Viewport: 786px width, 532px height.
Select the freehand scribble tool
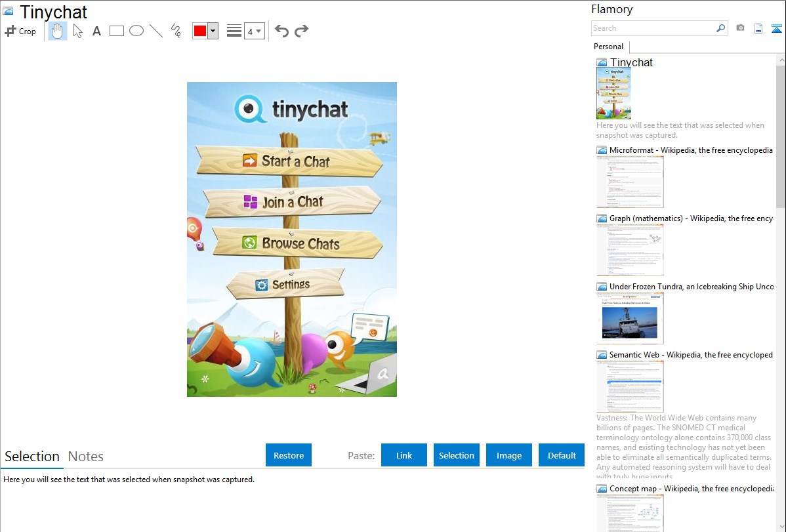(x=176, y=31)
